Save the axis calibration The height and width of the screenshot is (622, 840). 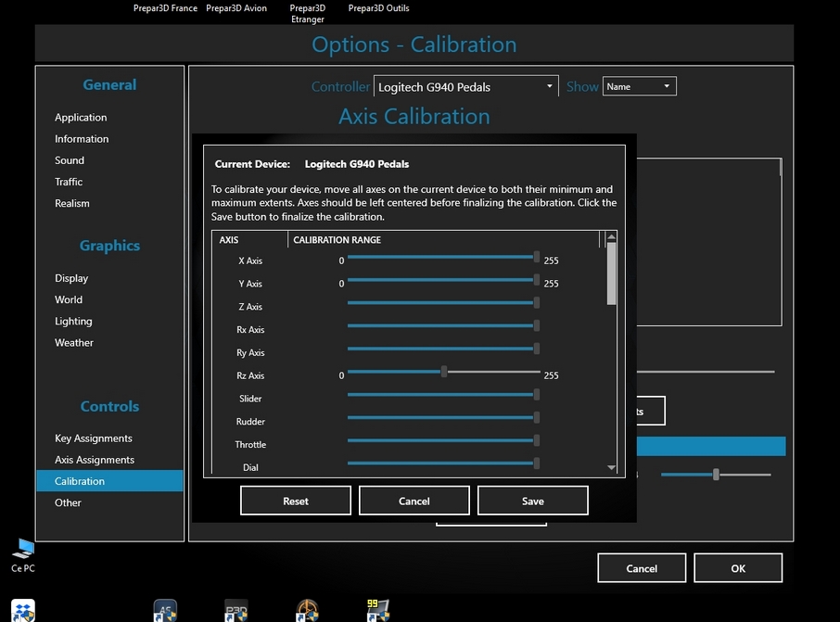533,501
